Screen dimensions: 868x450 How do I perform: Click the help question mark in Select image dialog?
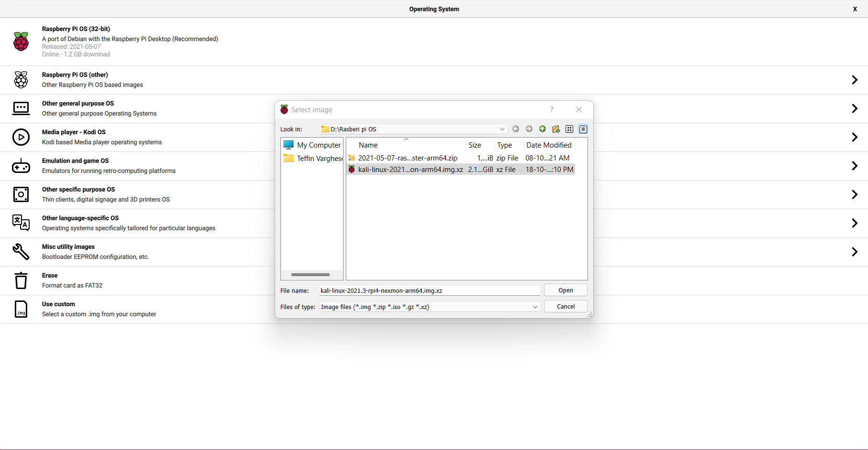(x=552, y=109)
